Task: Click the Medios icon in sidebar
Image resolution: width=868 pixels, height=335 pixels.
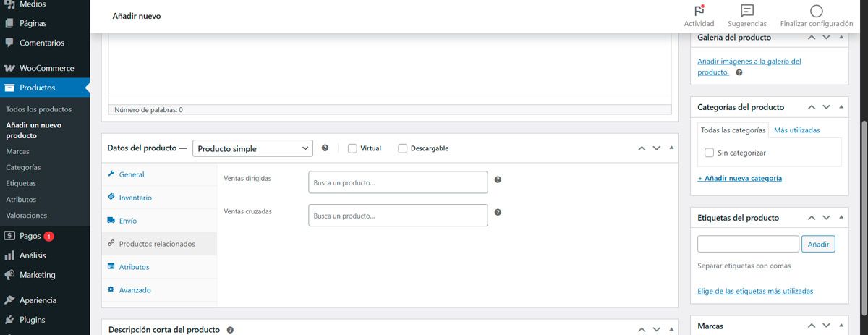Action: click(9, 4)
